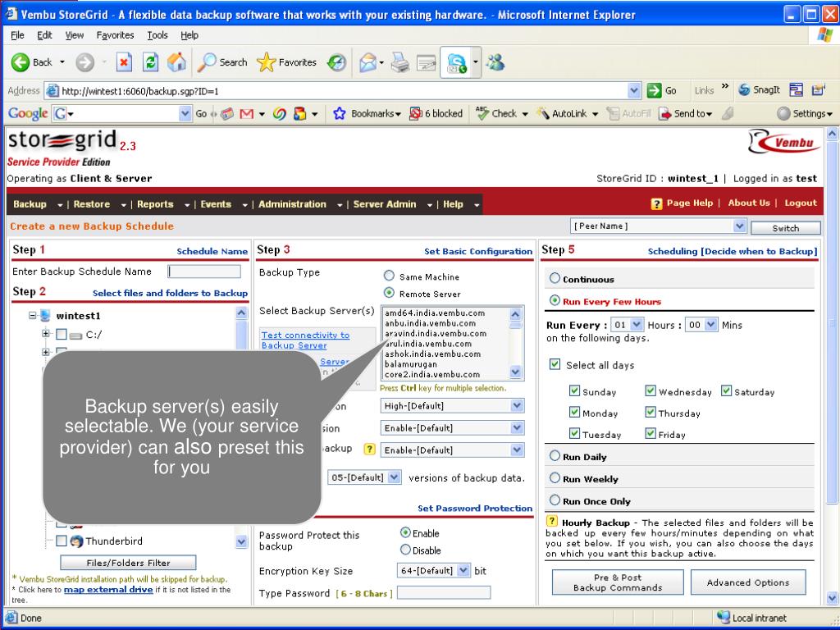The width and height of the screenshot is (840, 630).
Task: Expand the C:/ drive node
Action: (x=46, y=334)
